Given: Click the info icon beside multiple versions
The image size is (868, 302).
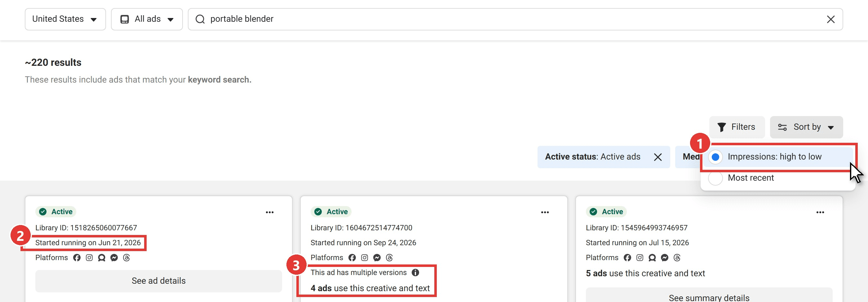Looking at the screenshot, I should [x=415, y=273].
